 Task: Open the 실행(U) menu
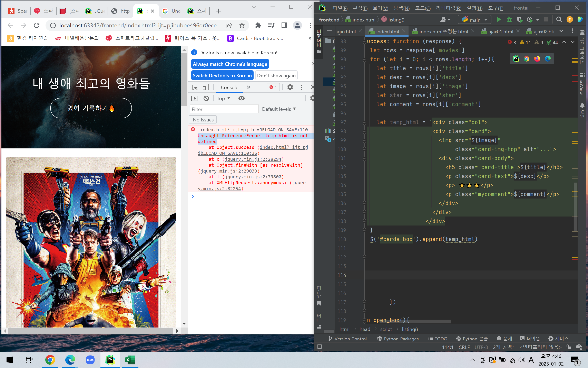pos(474,8)
